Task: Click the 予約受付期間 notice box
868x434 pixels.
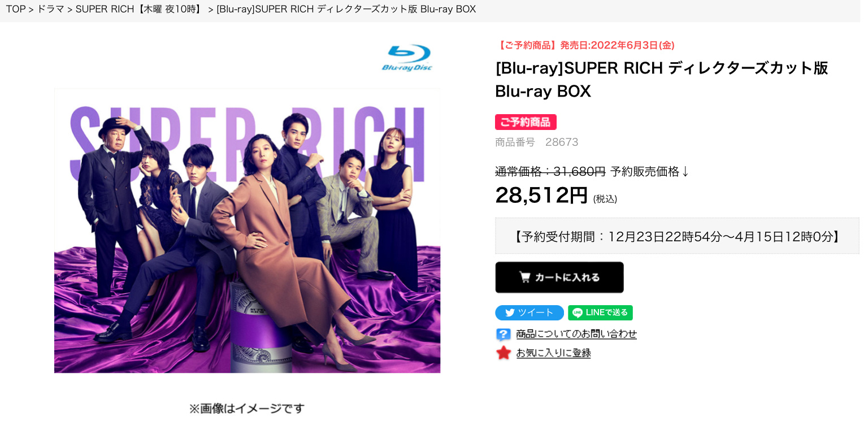Action: [x=677, y=236]
